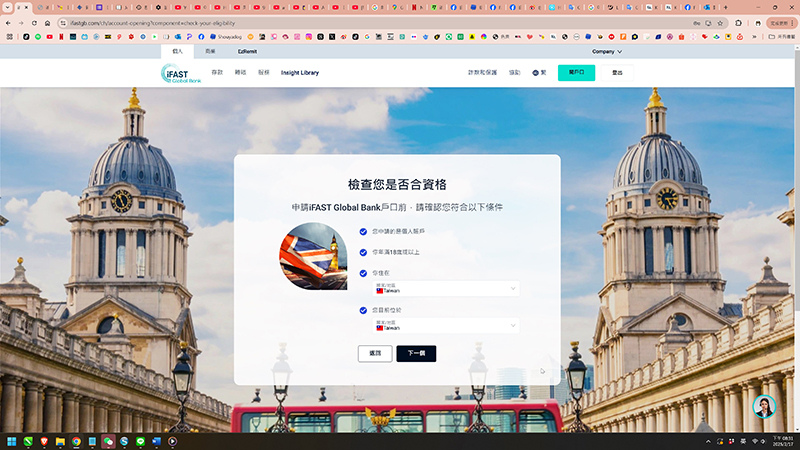Open the chat assistant avatar
The width and height of the screenshot is (800, 450).
point(764,406)
